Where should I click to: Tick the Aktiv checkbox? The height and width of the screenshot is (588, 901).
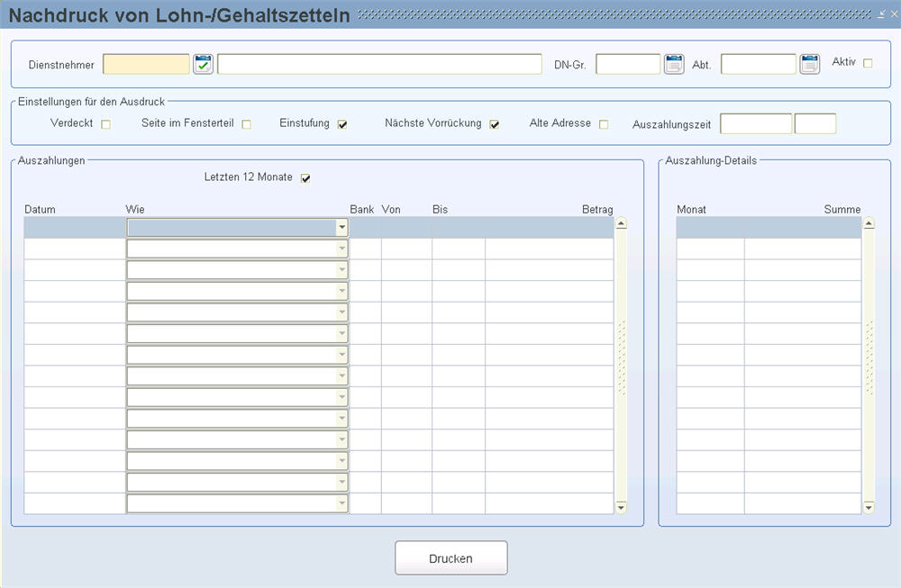point(868,63)
